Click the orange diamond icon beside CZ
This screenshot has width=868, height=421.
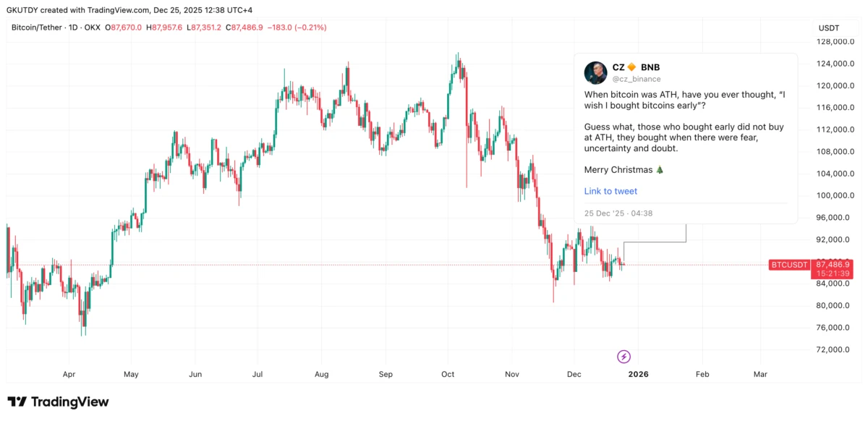632,67
